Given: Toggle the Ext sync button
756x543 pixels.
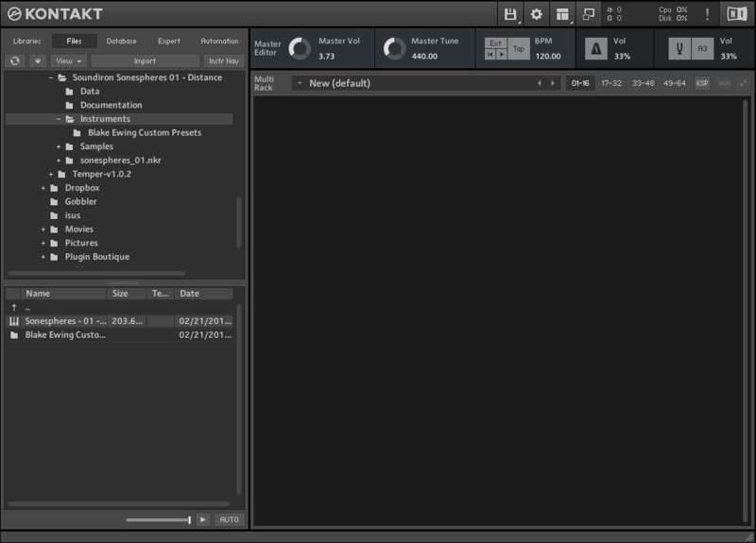Looking at the screenshot, I should (x=495, y=43).
